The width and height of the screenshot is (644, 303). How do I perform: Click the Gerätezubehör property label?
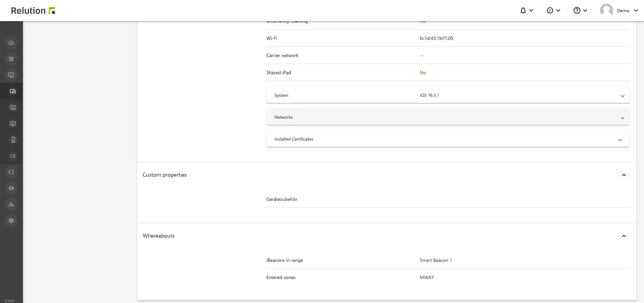coord(282,199)
